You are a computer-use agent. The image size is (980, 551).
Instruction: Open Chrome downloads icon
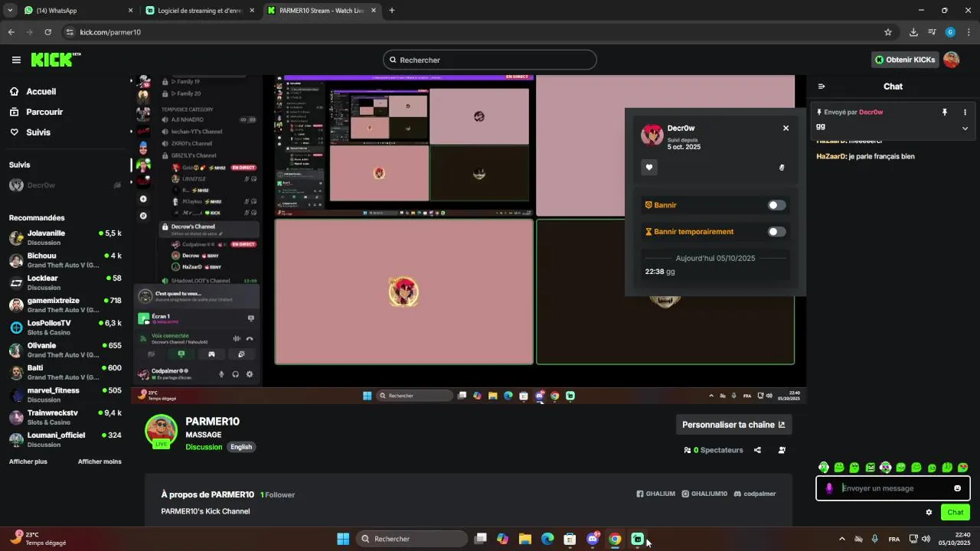pos(913,32)
